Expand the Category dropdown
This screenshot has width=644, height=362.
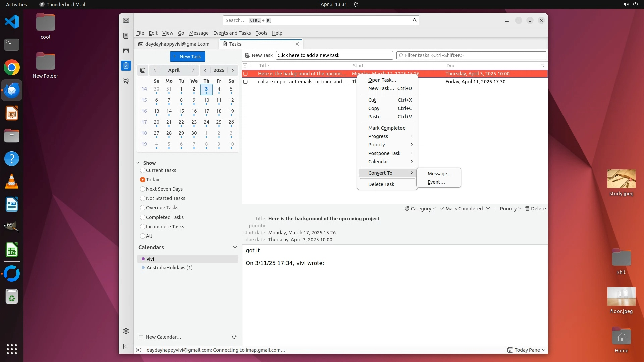point(420,208)
